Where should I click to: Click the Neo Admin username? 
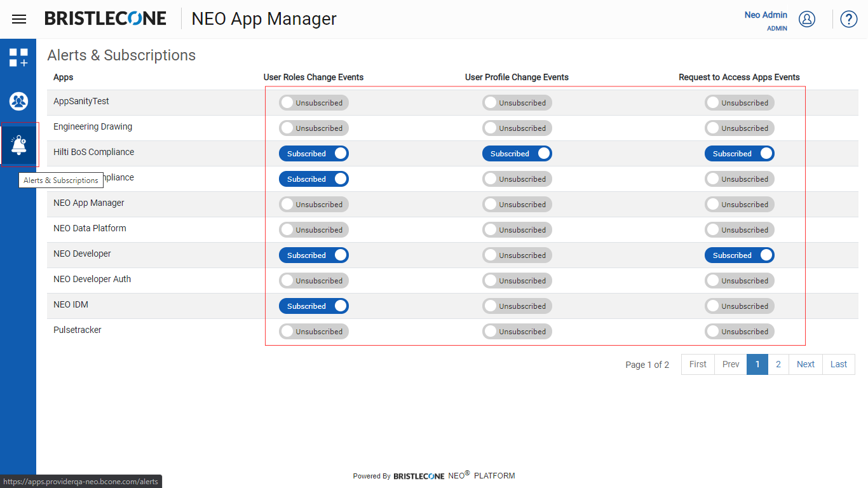pos(766,15)
